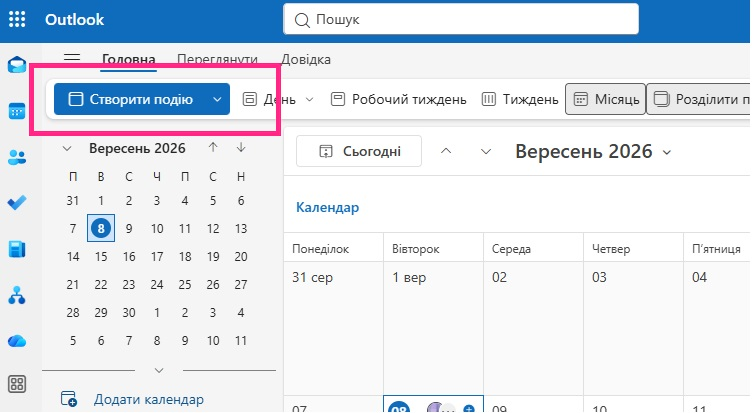This screenshot has height=413, width=752.
Task: Click Сьогодні button
Action: click(x=359, y=152)
